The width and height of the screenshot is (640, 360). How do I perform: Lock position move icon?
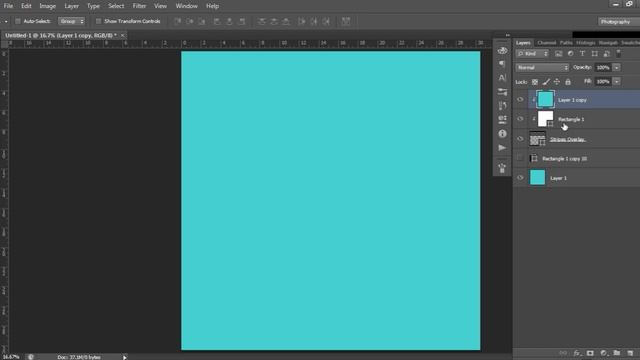pos(557,82)
